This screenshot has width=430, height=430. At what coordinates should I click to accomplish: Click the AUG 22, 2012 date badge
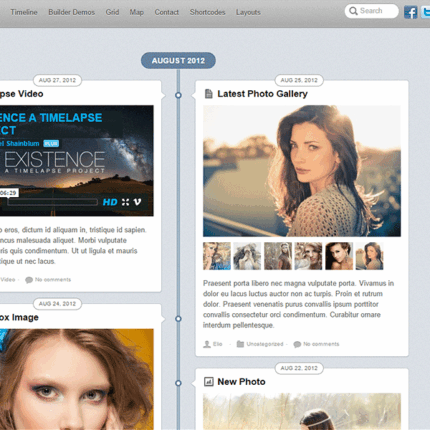[x=299, y=368]
